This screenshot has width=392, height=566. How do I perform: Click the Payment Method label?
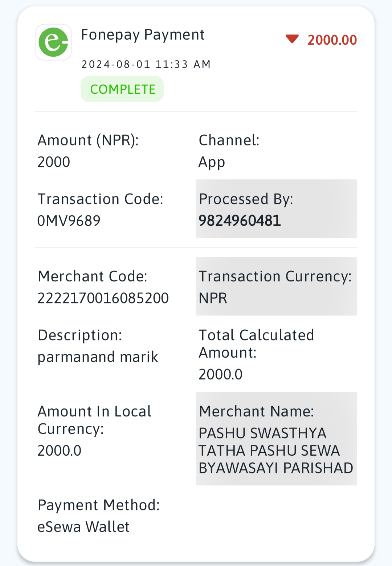pyautogui.click(x=99, y=505)
